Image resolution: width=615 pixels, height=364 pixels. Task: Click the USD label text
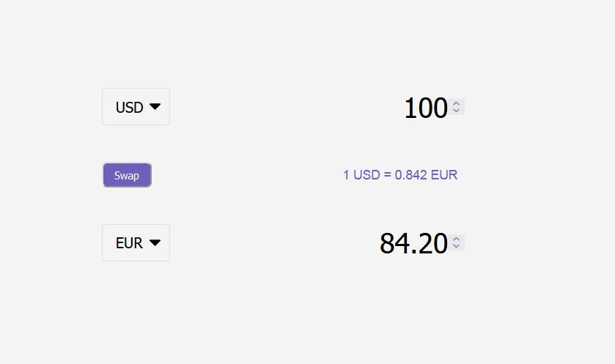tap(130, 107)
